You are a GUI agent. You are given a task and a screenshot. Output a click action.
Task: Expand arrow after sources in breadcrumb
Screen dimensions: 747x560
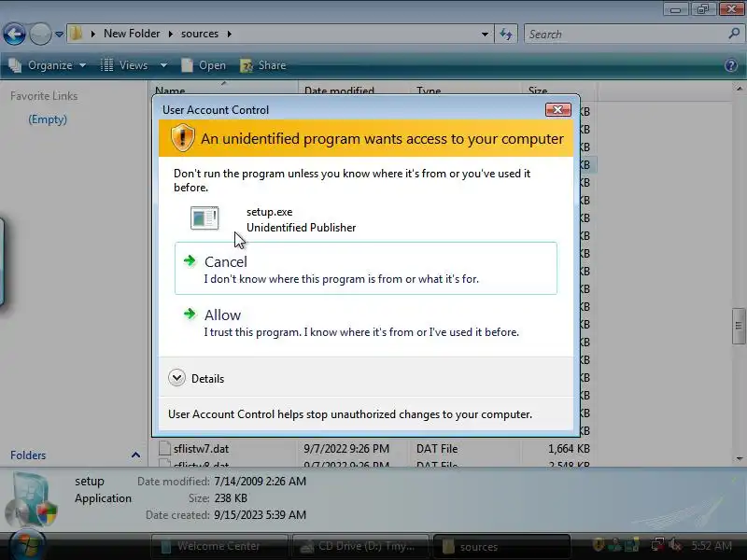pyautogui.click(x=229, y=34)
